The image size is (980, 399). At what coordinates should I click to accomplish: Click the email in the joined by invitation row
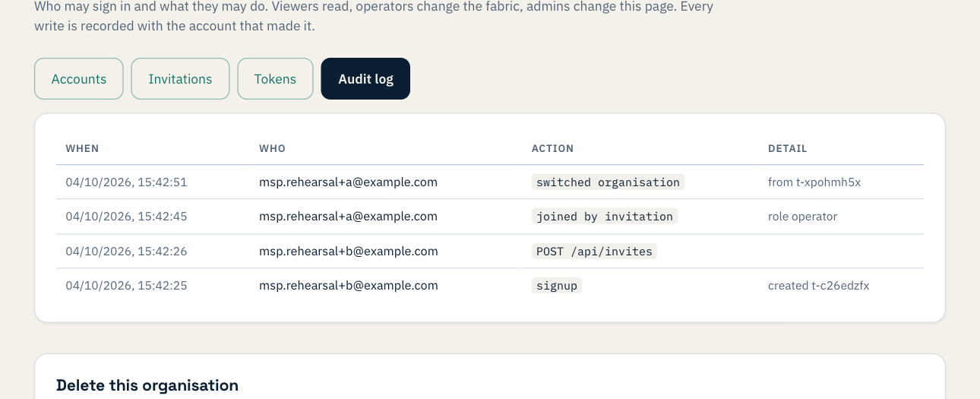(348, 217)
